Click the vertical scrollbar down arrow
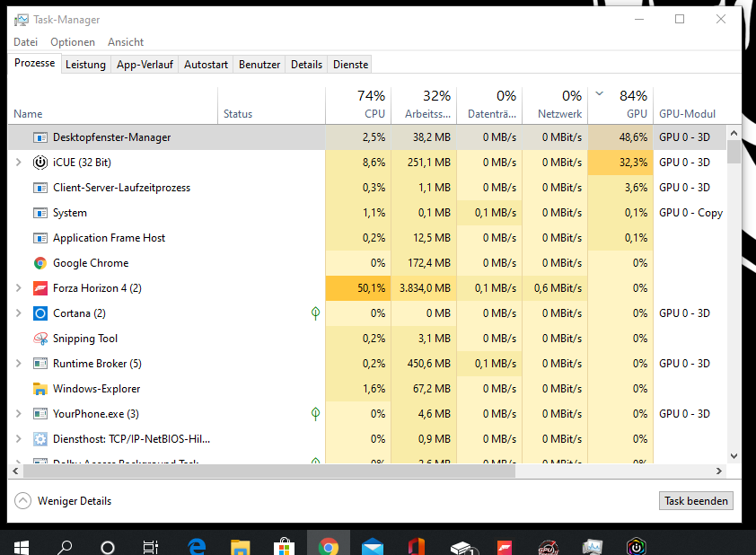The height and width of the screenshot is (555, 756). [x=734, y=455]
